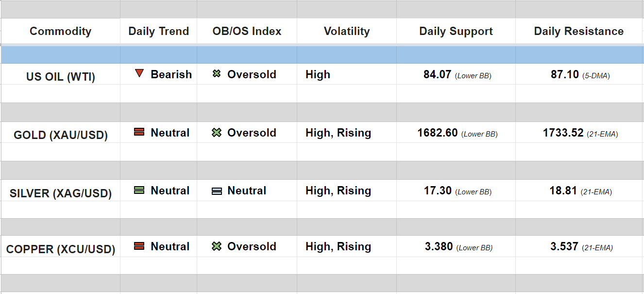Click the red neutral trend icon for Gold
Screen dimensions: 644x294
(139, 132)
